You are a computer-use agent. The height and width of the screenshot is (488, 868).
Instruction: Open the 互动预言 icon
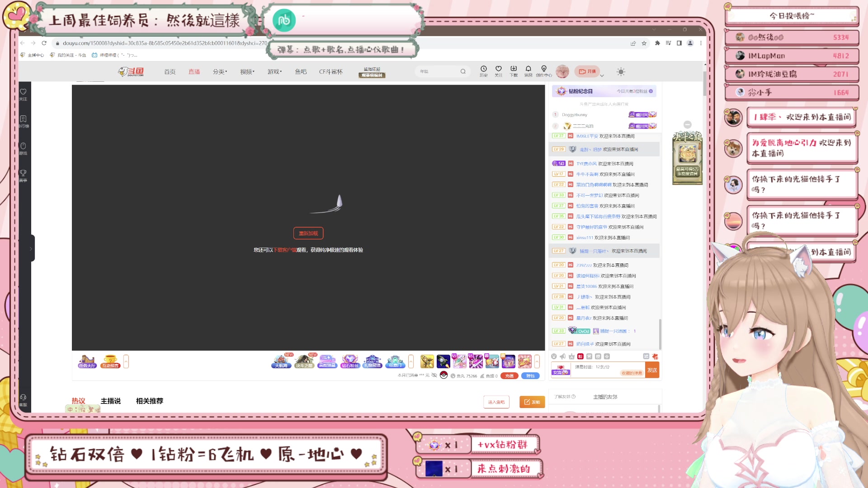click(110, 361)
